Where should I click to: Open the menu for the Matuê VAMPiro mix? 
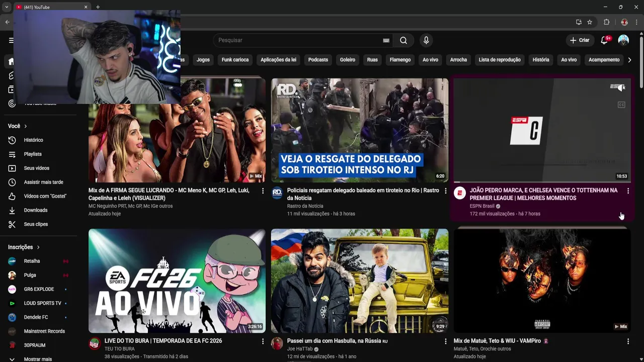628,341
